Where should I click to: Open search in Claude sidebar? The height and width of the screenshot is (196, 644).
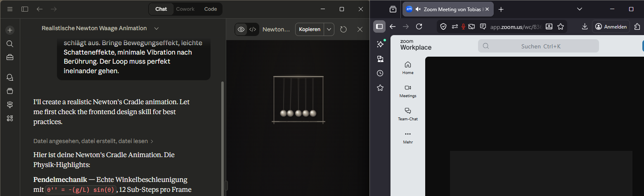point(10,44)
